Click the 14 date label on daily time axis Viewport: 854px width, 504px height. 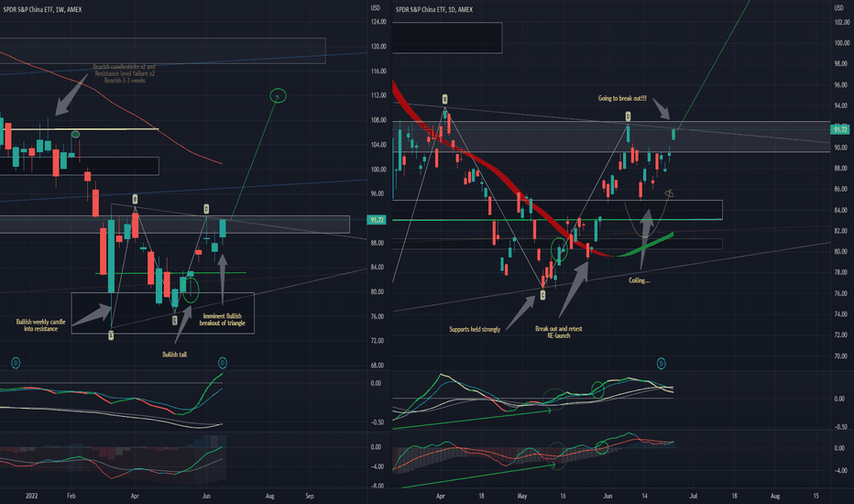(x=644, y=496)
